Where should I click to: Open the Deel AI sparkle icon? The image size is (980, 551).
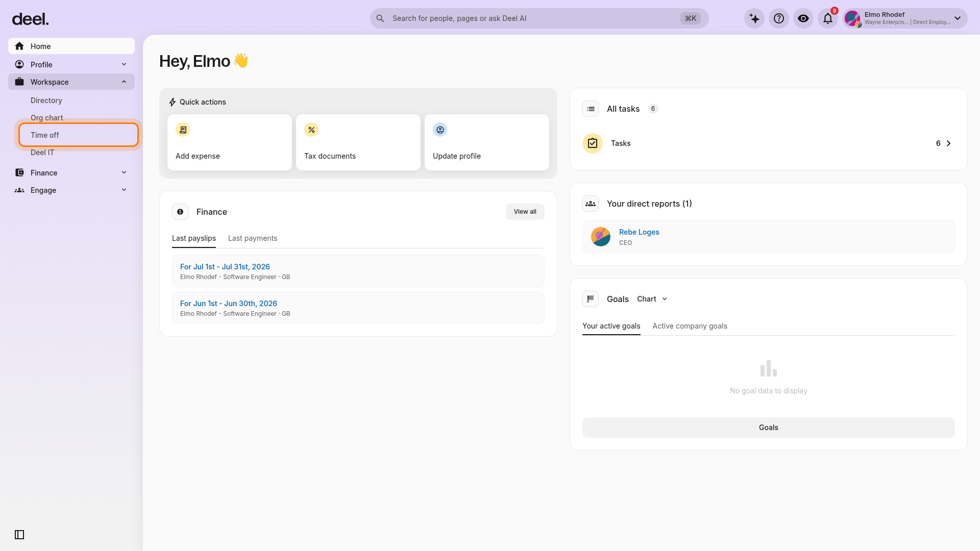(754, 18)
